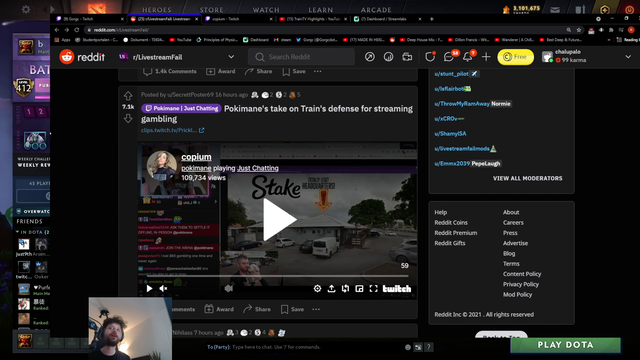
Task: Switch to the Dashboard Streamlabs tab
Action: (x=387, y=19)
